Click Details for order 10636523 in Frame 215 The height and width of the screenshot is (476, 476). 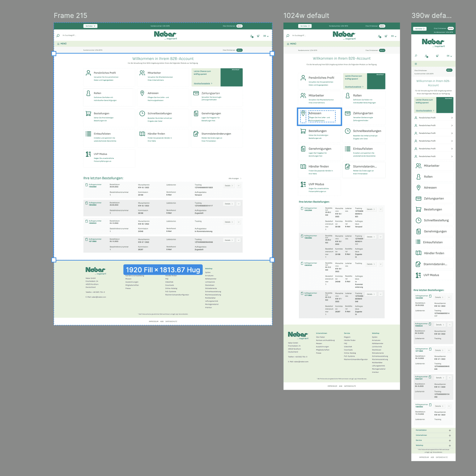point(229,222)
